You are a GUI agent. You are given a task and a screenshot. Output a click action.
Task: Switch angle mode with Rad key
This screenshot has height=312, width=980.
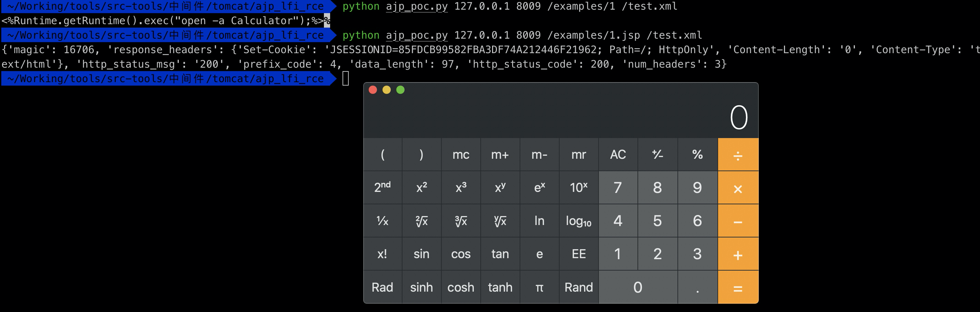click(383, 287)
